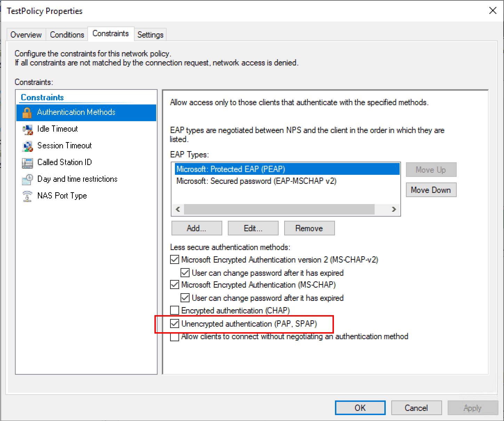The width and height of the screenshot is (504, 421).
Task: Close the TestPolicy Properties dialog
Action: point(493,11)
